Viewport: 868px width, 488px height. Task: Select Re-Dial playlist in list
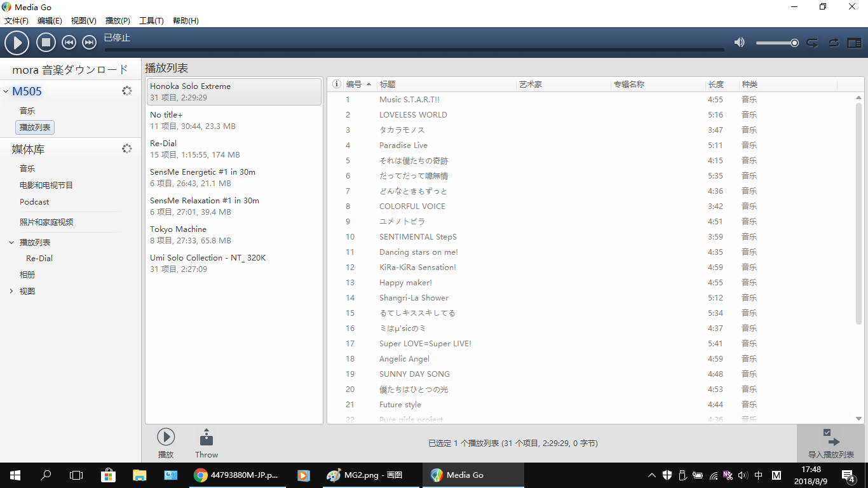(234, 149)
